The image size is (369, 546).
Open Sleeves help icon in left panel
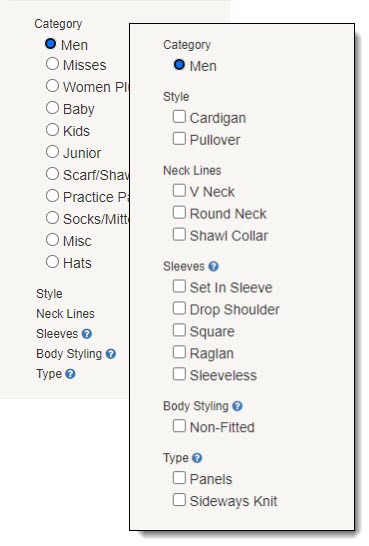pyautogui.click(x=87, y=334)
